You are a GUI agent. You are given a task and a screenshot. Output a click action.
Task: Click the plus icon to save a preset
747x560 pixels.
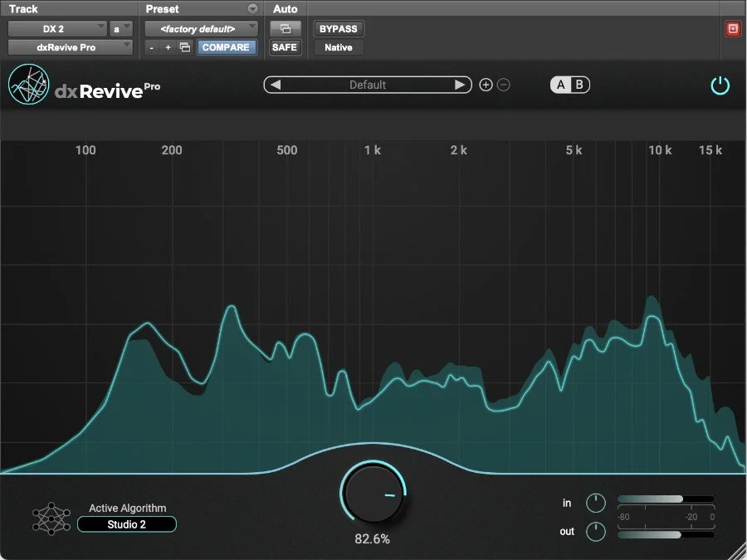486,84
